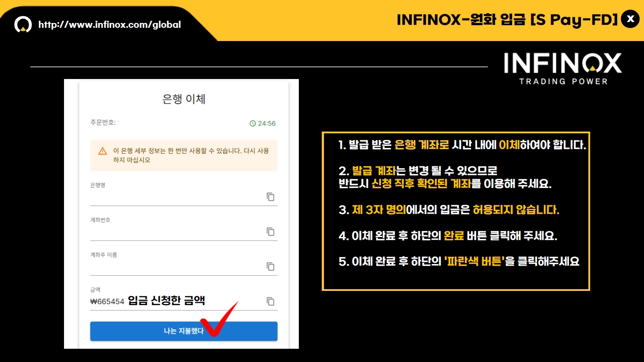Click the 주문번호 order number label
This screenshot has height=362, width=644.
pos(103,122)
